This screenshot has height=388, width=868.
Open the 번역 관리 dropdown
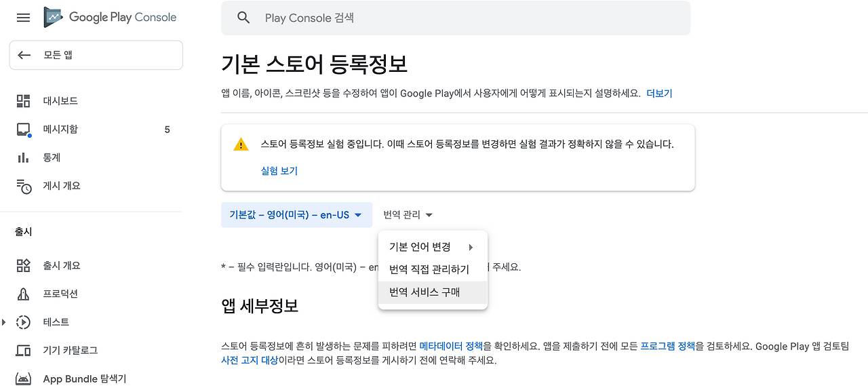(x=408, y=215)
